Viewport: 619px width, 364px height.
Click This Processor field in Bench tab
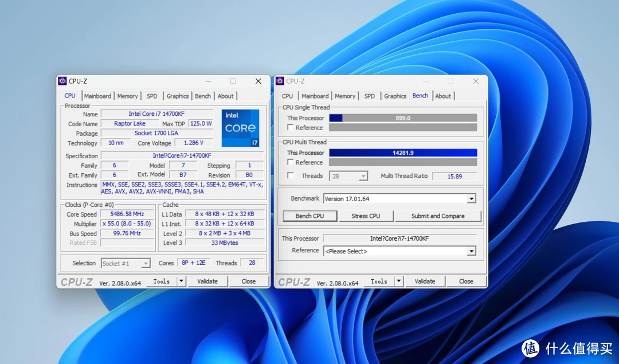pyautogui.click(x=399, y=238)
